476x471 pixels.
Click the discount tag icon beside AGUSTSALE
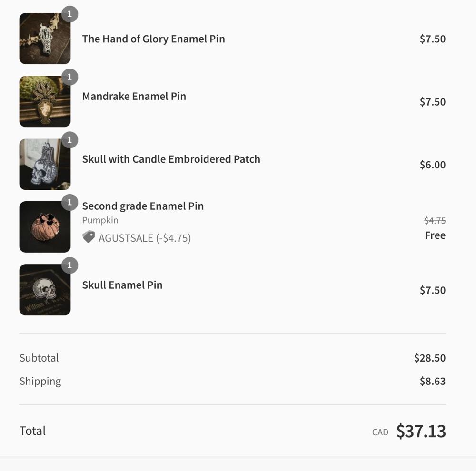coord(89,237)
